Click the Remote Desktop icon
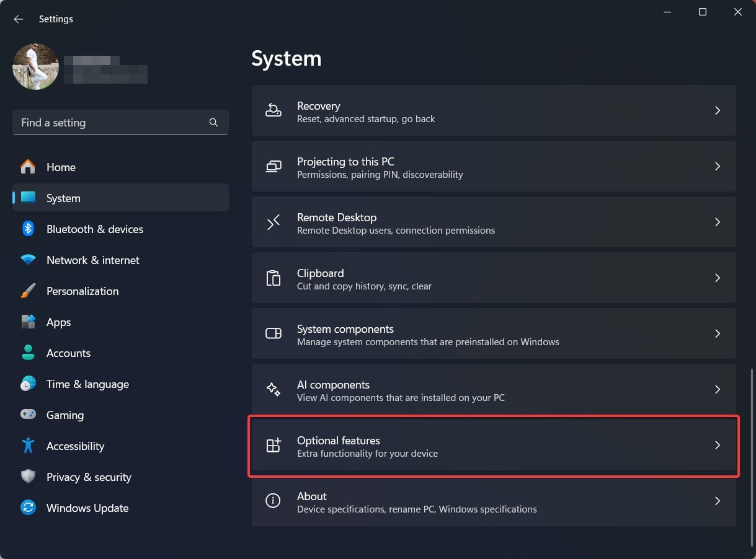The width and height of the screenshot is (756, 559). pyautogui.click(x=273, y=222)
